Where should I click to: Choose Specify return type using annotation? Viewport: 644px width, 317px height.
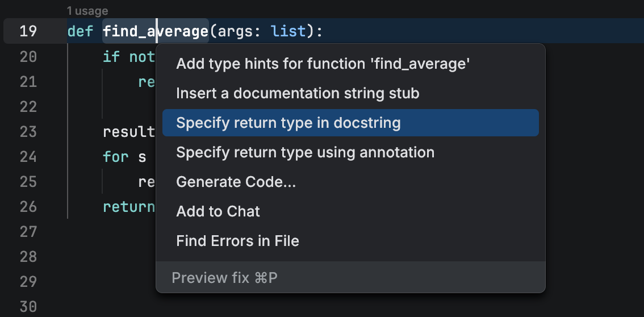pyautogui.click(x=305, y=152)
